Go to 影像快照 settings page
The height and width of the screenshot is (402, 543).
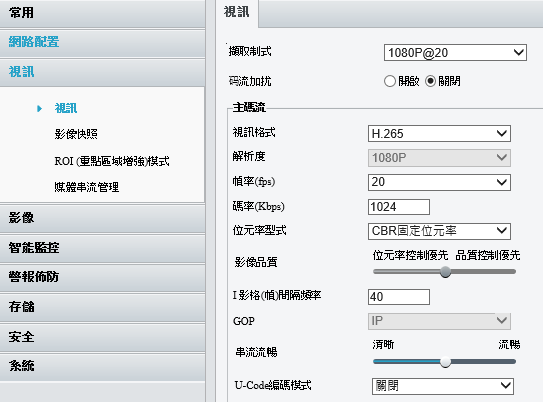point(76,134)
